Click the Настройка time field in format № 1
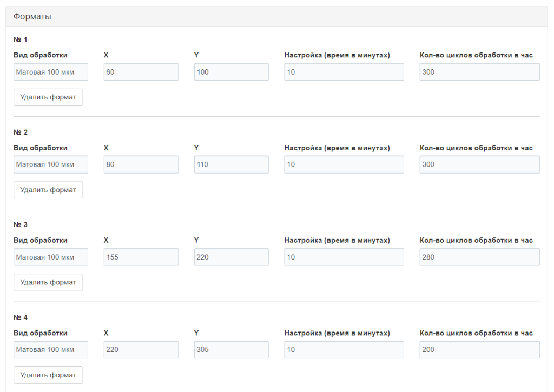The width and height of the screenshot is (554, 392). [x=344, y=72]
